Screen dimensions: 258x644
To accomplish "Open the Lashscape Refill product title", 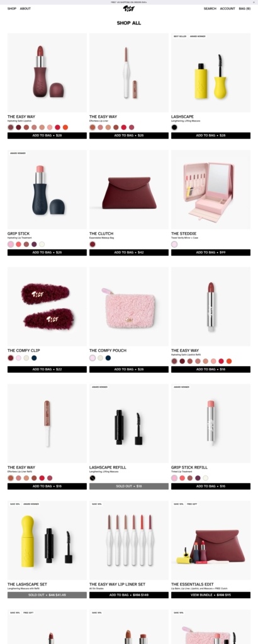I will click(x=108, y=467).
